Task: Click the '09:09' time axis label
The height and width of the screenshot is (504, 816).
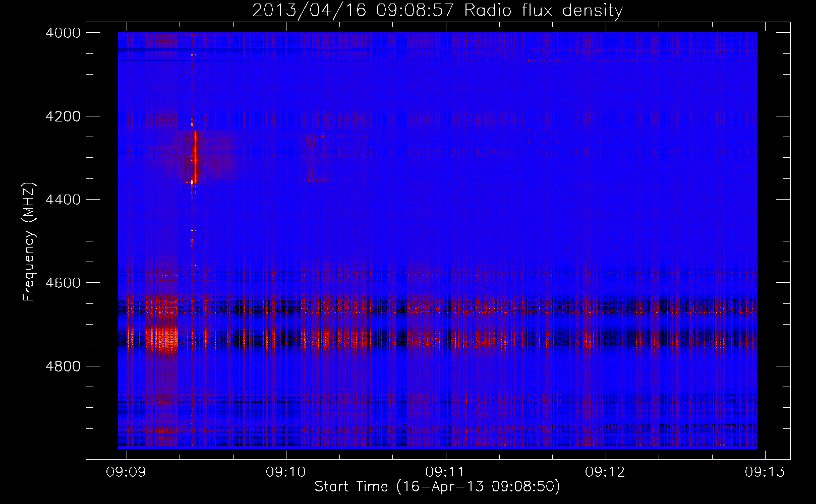Action: (x=126, y=472)
